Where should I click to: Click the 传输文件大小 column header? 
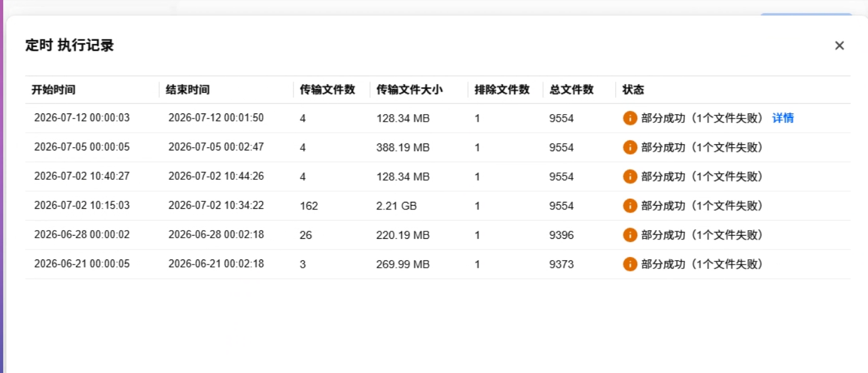click(410, 90)
